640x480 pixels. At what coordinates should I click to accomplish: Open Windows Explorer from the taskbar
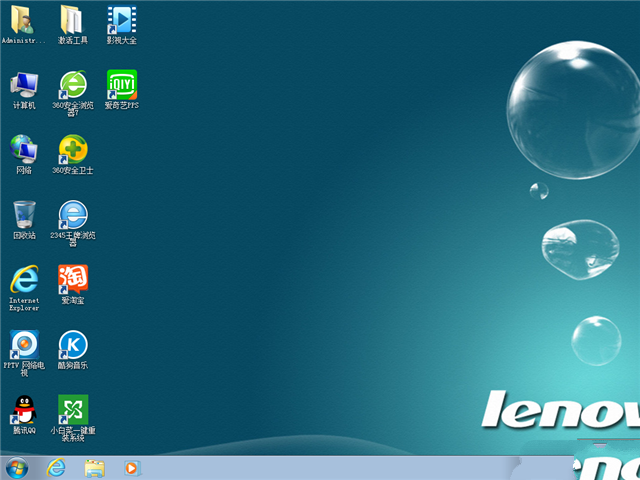pyautogui.click(x=95, y=467)
